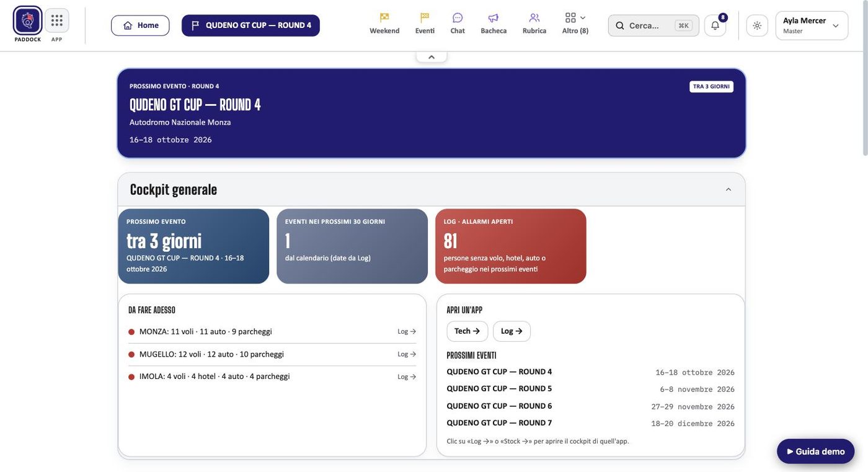Open the Chat section
868x472 pixels.
pyautogui.click(x=458, y=24)
